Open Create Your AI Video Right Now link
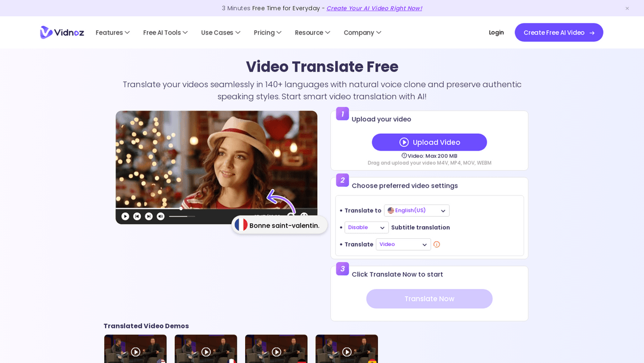This screenshot has width=644, height=363. [374, 8]
